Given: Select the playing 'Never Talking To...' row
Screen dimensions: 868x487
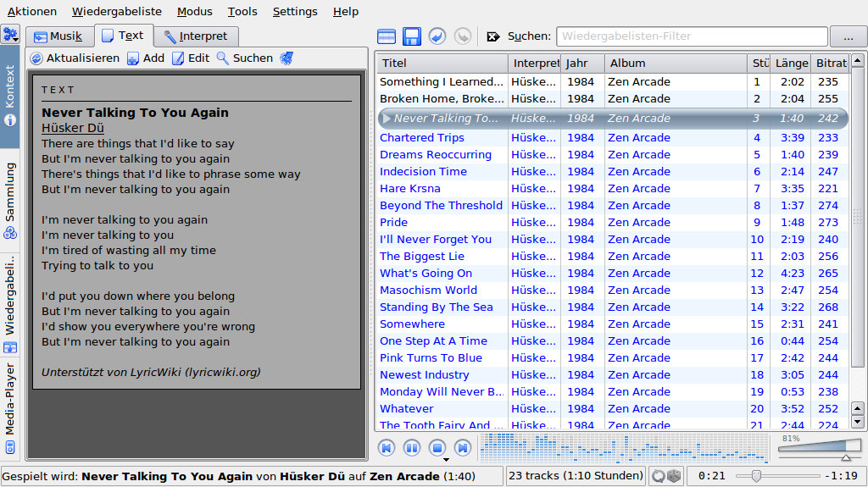Looking at the screenshot, I should (613, 118).
